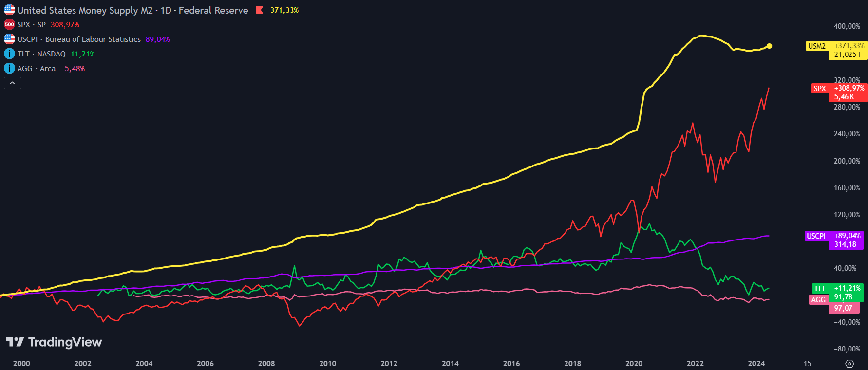Click the 15 label on the time axis

point(808,364)
